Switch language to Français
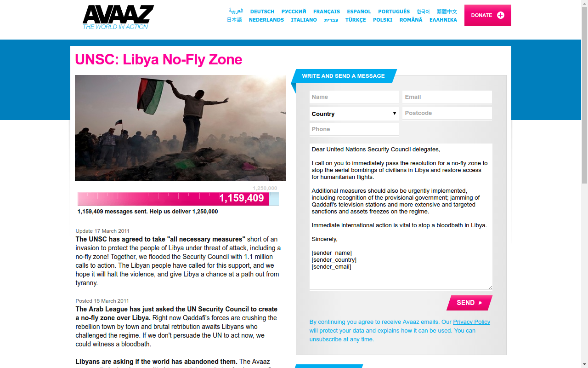The image size is (588, 368). coord(327,11)
